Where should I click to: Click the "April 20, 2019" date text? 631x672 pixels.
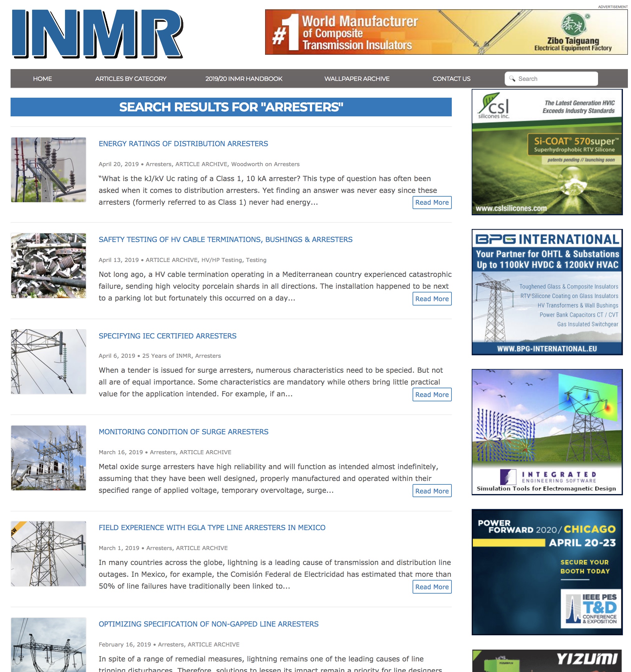point(119,164)
